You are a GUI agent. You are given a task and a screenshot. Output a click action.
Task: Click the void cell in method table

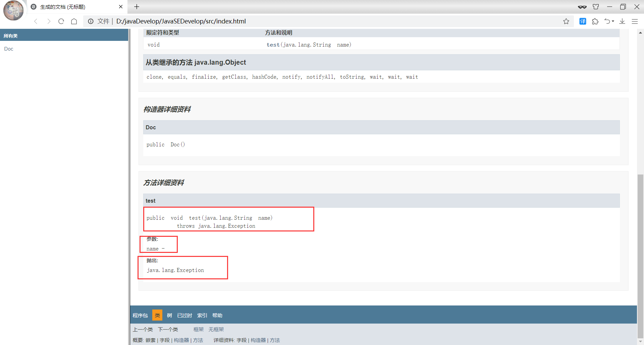(154, 45)
